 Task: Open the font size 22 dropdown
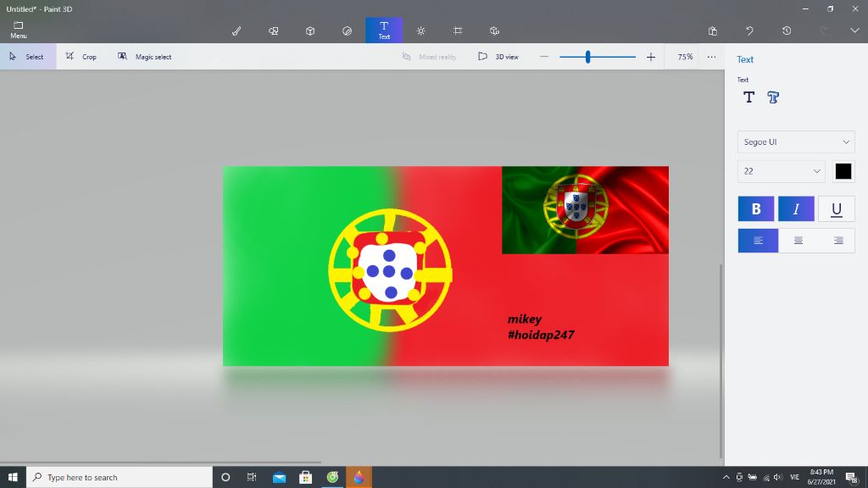pyautogui.click(x=781, y=171)
